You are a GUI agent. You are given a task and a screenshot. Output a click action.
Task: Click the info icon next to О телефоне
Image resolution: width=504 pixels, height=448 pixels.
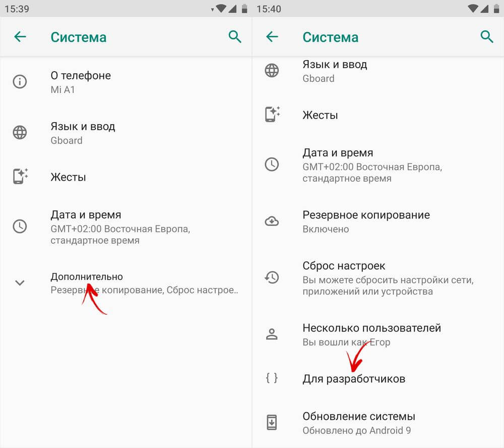pyautogui.click(x=20, y=82)
